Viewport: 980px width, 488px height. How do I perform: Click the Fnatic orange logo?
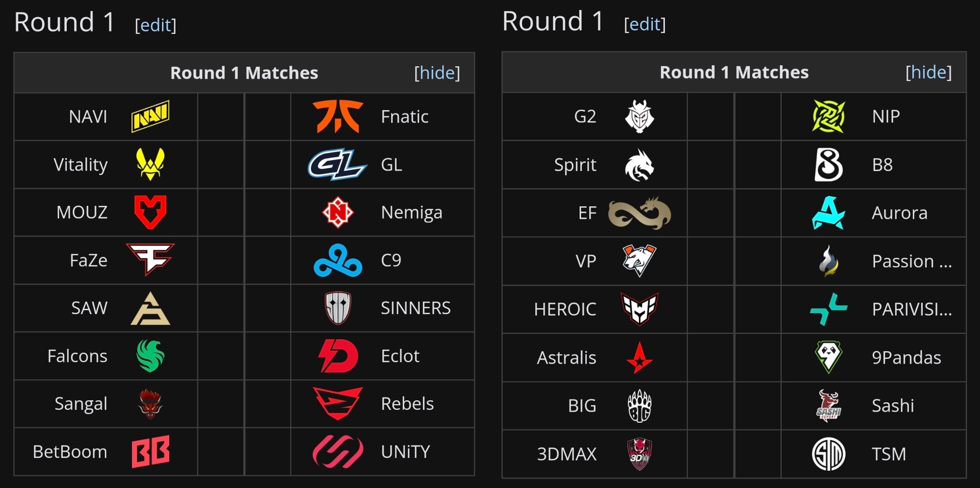338,116
